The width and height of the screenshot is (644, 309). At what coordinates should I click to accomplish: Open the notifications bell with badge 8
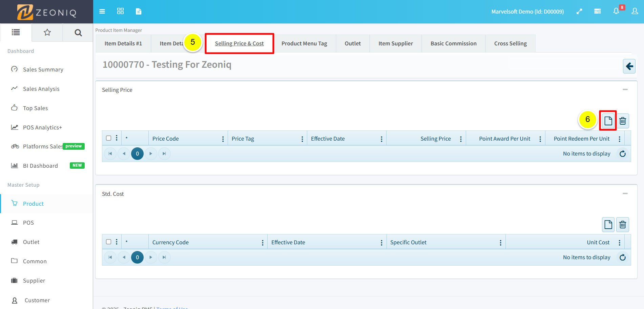(x=616, y=11)
